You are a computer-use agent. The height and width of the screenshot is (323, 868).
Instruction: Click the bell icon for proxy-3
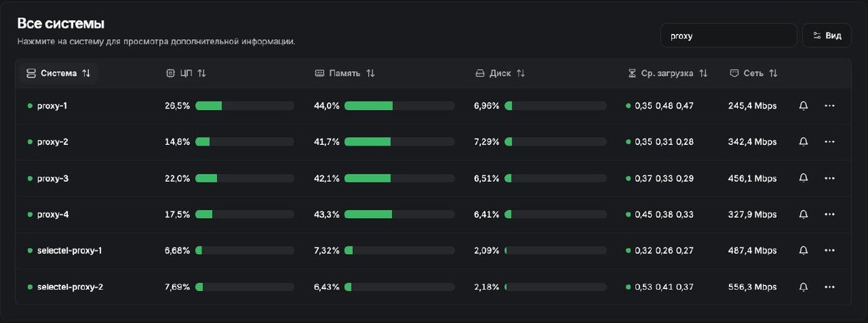803,178
